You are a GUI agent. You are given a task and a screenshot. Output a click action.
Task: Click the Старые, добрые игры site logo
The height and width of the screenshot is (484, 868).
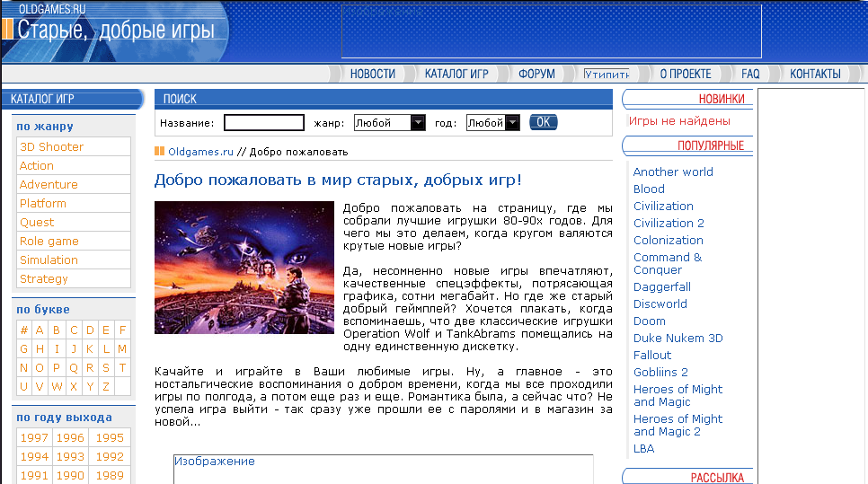(115, 30)
